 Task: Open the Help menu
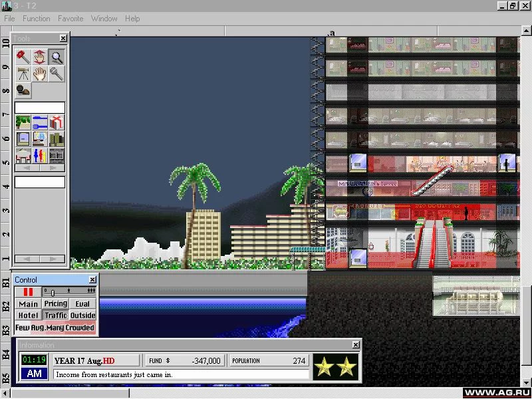point(132,19)
